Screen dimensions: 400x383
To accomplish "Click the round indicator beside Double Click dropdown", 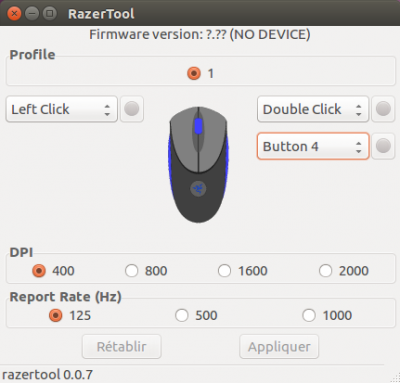I will [x=383, y=109].
